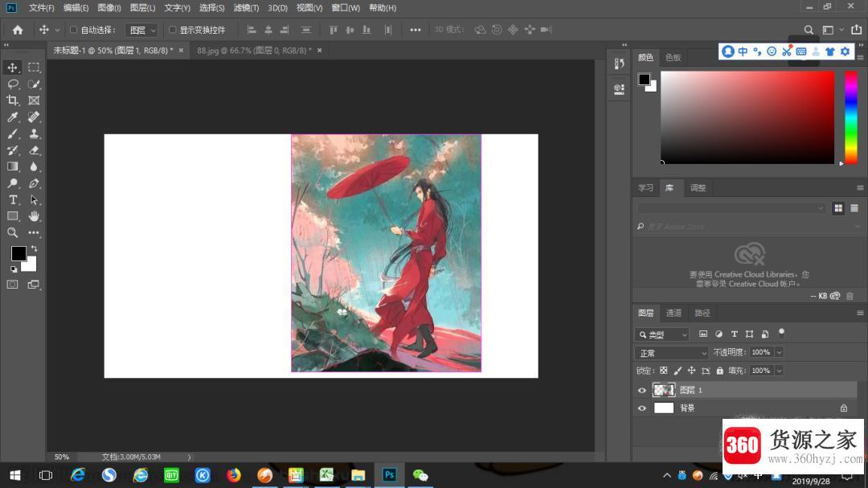The width and height of the screenshot is (868, 488).
Task: Check the 显示变换控件 option
Action: (x=172, y=30)
